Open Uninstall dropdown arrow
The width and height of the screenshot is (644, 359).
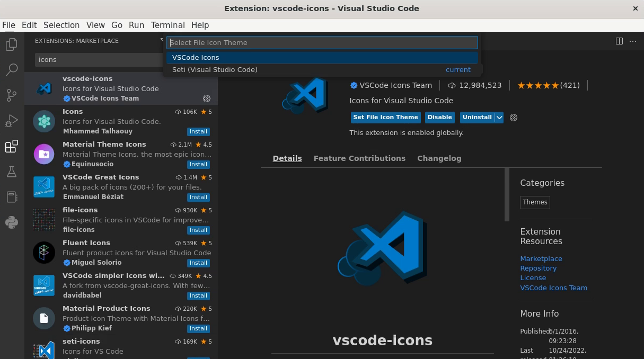[x=499, y=118]
